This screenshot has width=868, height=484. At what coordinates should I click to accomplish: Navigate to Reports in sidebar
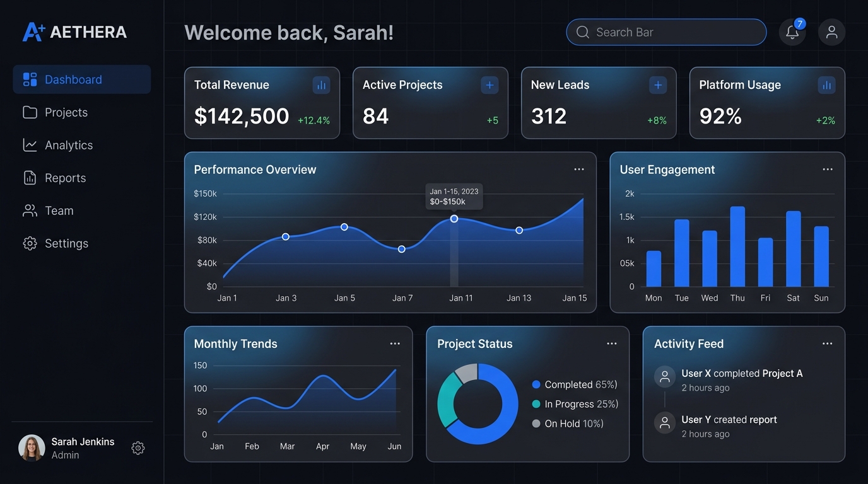(x=82, y=178)
